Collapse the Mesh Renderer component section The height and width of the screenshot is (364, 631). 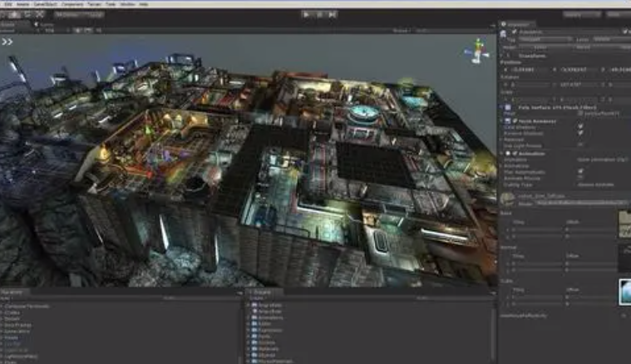click(x=502, y=121)
